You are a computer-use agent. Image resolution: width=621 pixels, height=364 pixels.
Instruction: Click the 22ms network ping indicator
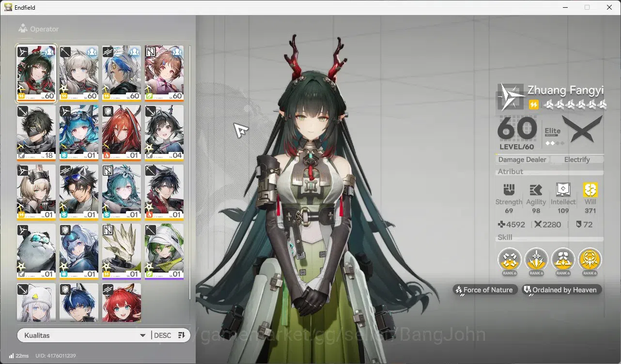click(19, 356)
